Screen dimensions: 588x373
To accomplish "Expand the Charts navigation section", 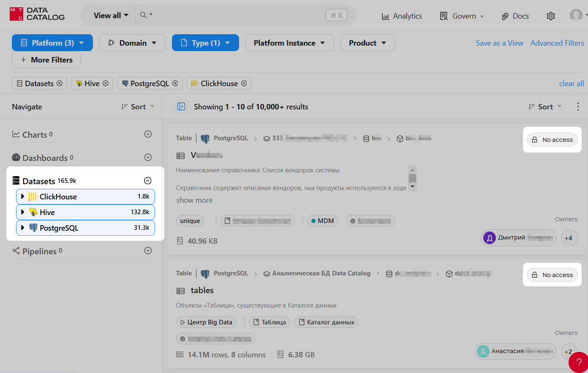I will 147,134.
